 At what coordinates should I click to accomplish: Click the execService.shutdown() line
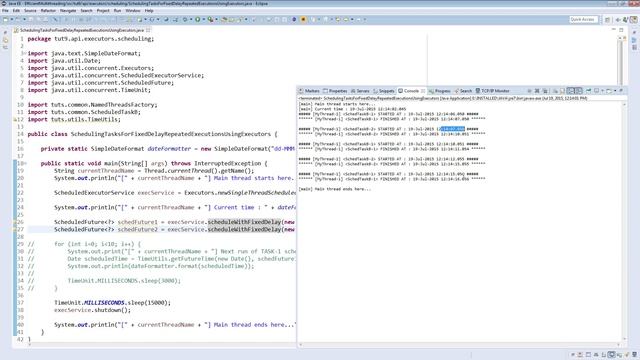[x=92, y=310]
